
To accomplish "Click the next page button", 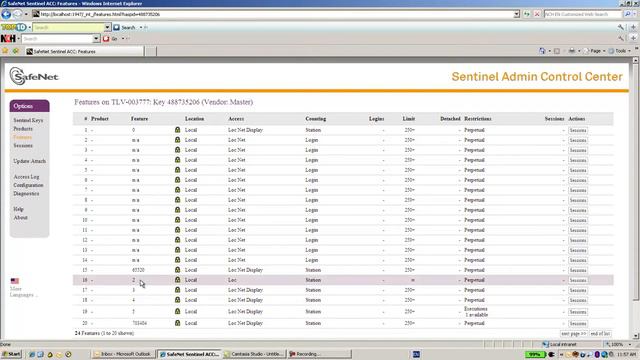I will click(574, 333).
